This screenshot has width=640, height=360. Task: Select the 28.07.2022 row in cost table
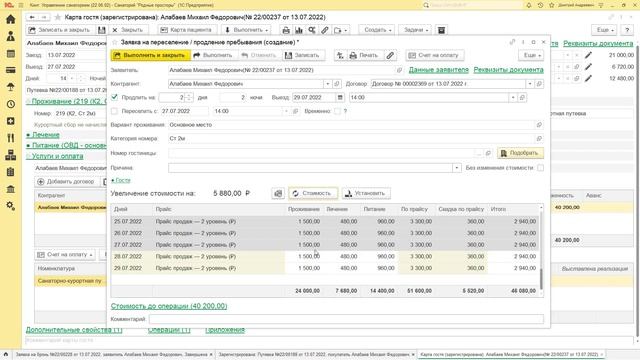(325, 256)
